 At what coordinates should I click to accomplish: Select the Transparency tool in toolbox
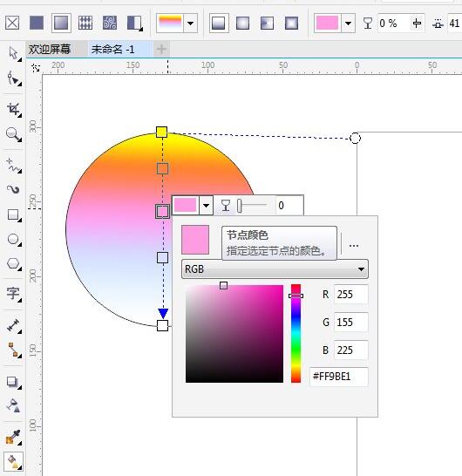pyautogui.click(x=13, y=405)
